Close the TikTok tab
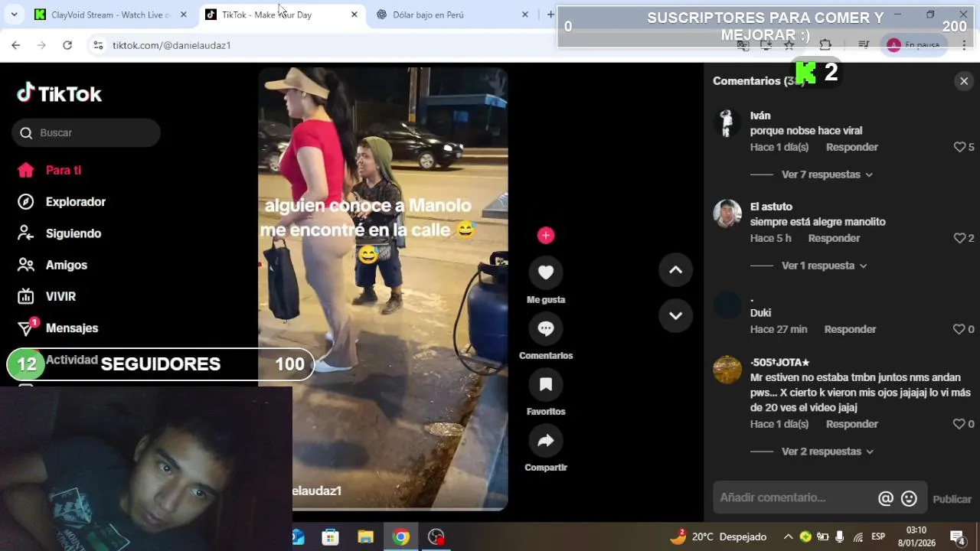Image resolution: width=980 pixels, height=551 pixels. [354, 15]
